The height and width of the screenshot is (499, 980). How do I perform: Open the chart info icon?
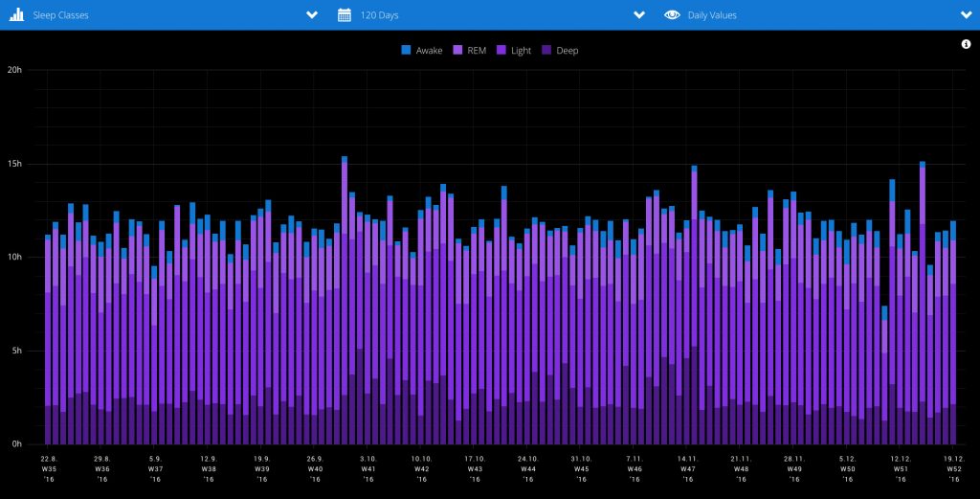[x=967, y=44]
